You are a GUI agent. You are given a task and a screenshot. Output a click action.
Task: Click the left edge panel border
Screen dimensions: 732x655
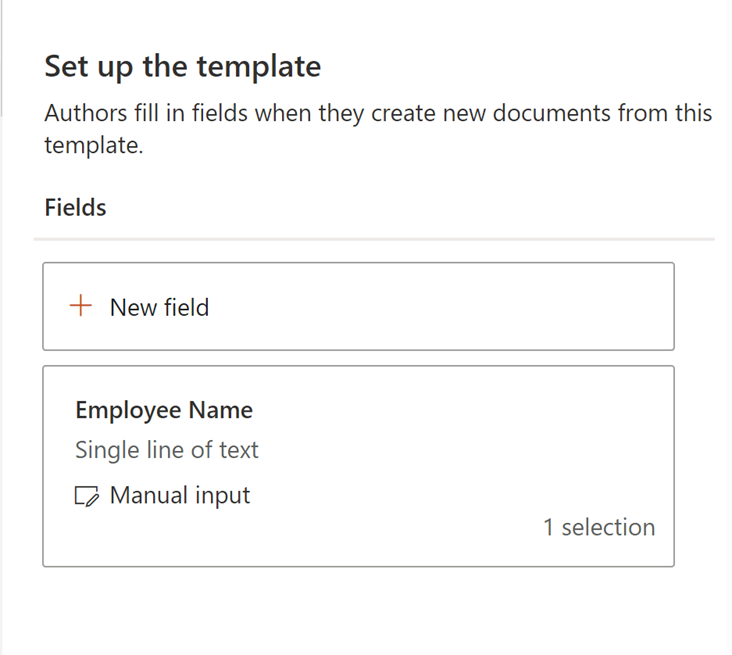[4, 60]
